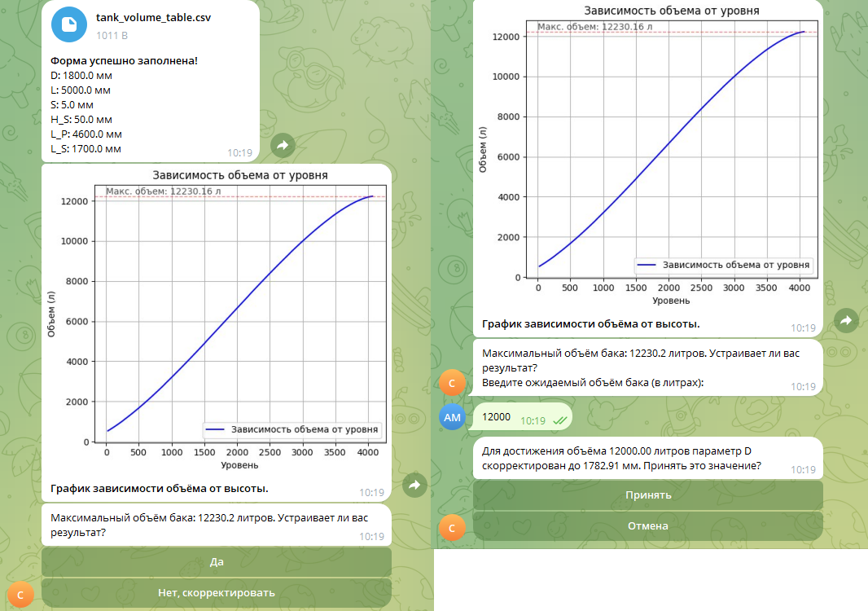Screen dimensions: 868x611
Task: Click bot avatar C beside the expected volume prompt
Action: pos(454,381)
